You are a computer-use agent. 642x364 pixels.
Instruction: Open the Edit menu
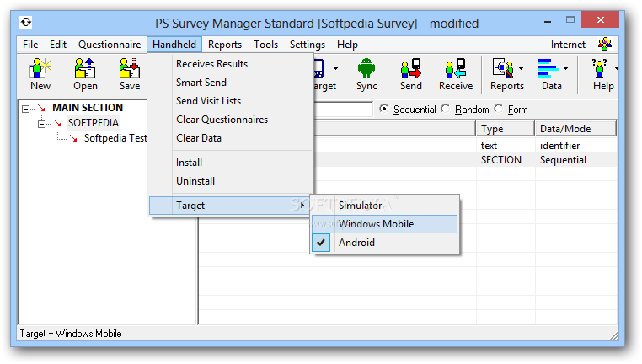(x=58, y=44)
